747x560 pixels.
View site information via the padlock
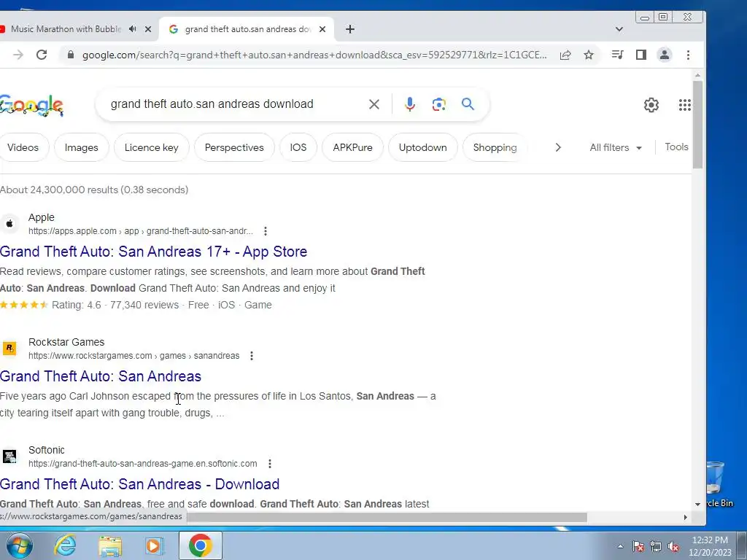tap(71, 55)
